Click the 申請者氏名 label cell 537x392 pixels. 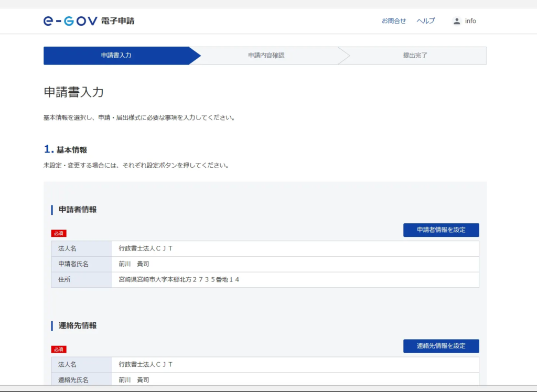pyautogui.click(x=73, y=264)
